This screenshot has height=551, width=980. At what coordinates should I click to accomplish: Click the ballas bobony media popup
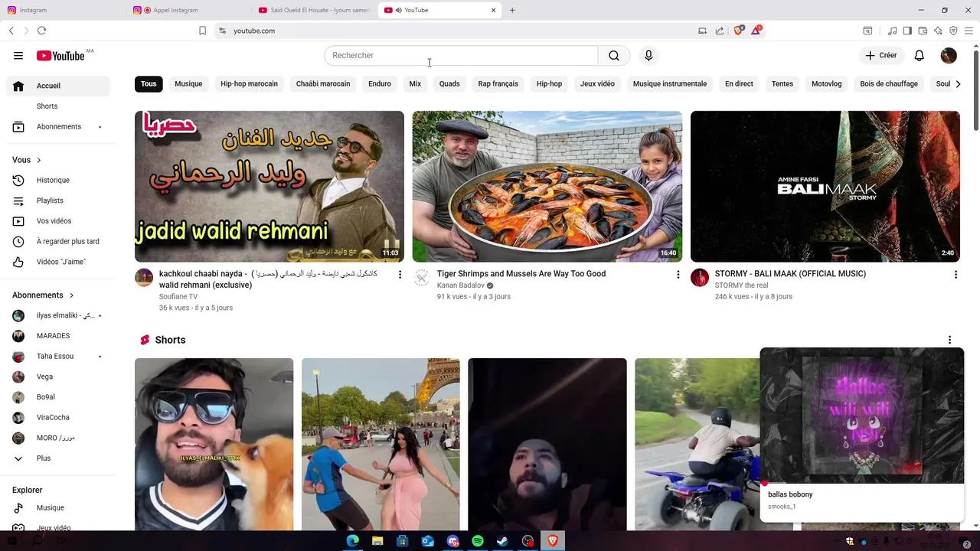[862, 435]
